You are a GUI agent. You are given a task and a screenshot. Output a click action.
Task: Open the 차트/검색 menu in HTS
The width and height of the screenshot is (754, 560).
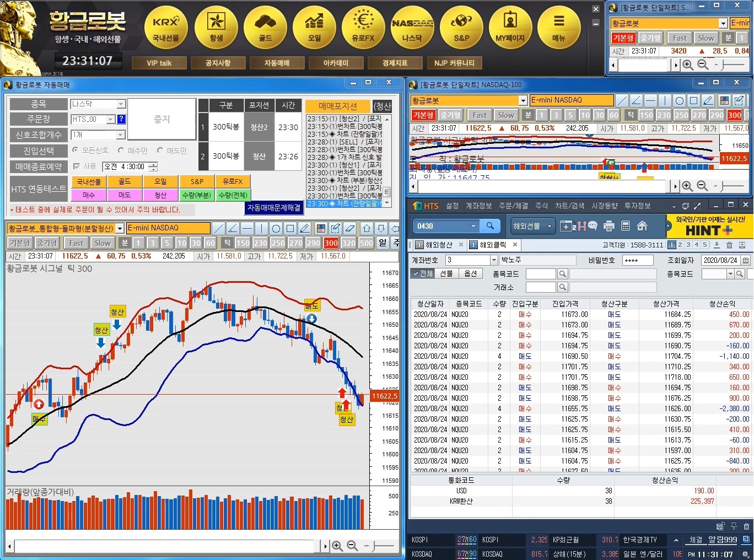click(569, 206)
